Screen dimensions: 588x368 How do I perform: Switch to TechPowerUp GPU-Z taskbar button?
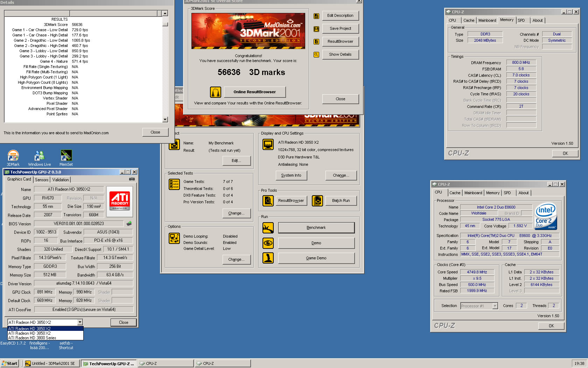click(109, 363)
